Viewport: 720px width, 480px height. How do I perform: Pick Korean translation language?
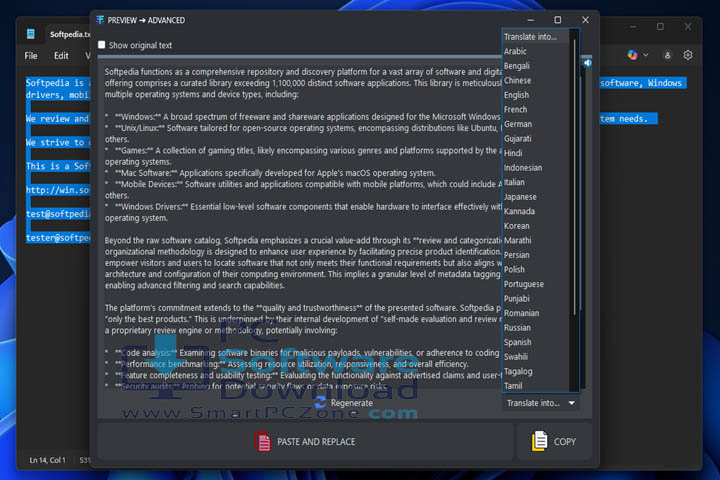tap(516, 226)
